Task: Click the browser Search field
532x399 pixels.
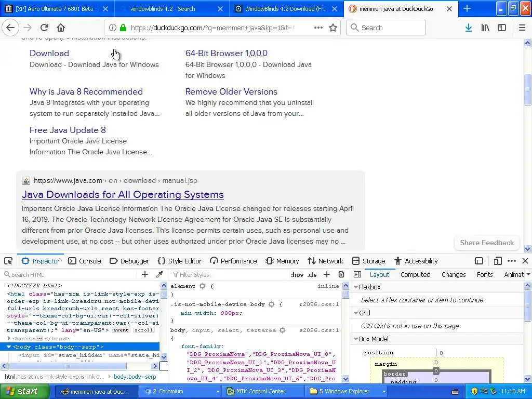Action: tap(386, 28)
